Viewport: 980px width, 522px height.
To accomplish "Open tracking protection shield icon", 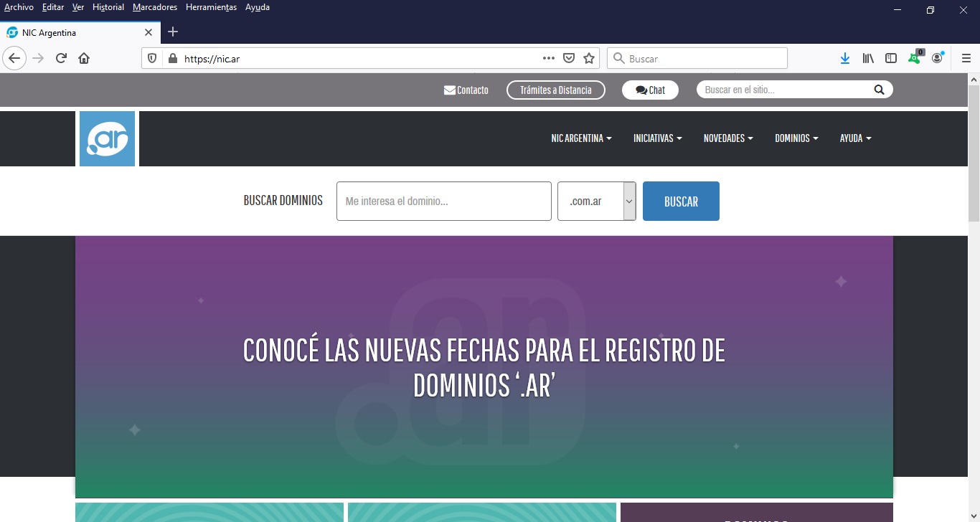I will (x=152, y=59).
